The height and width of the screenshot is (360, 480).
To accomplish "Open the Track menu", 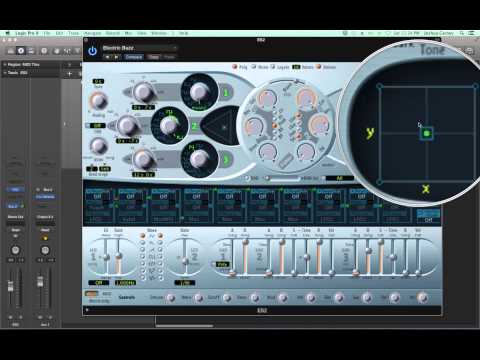I will click(x=73, y=33).
